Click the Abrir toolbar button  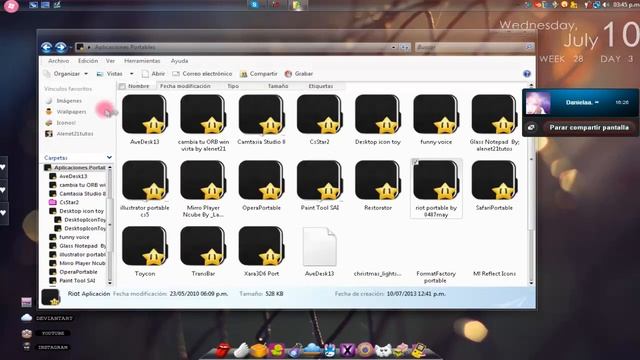153,74
